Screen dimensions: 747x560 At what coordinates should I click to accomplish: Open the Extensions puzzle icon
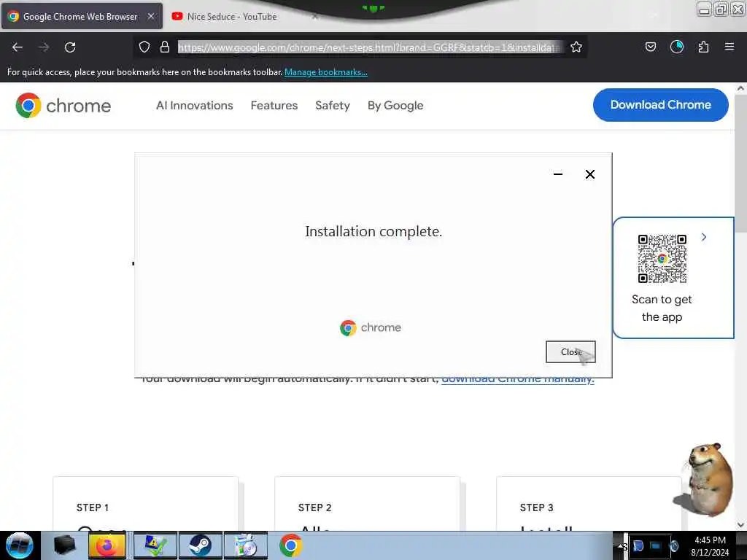(x=703, y=47)
